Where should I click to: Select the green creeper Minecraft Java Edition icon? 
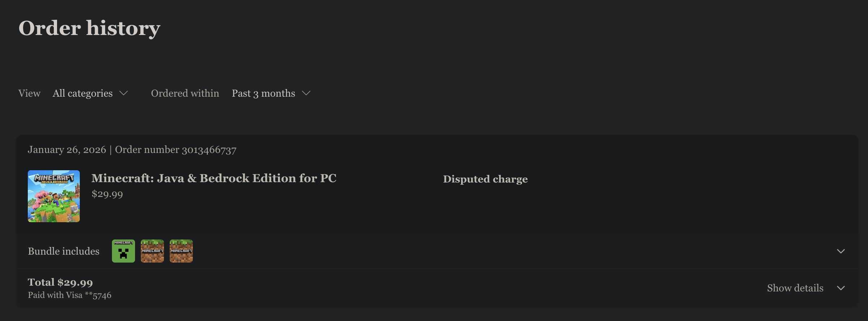click(x=123, y=251)
